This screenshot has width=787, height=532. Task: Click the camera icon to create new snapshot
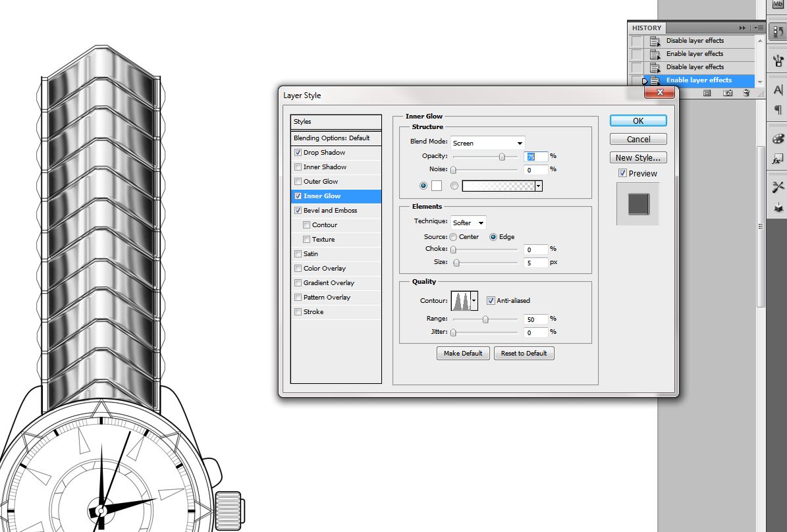[728, 93]
